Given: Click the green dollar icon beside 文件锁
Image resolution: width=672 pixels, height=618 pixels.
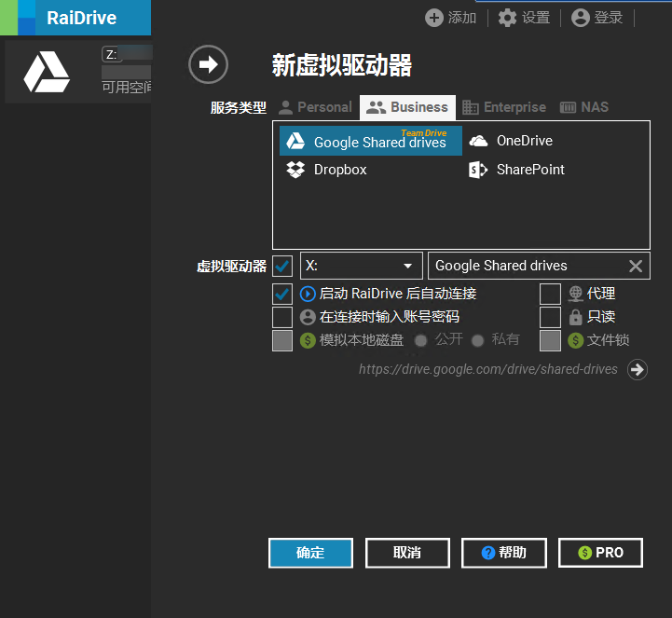Looking at the screenshot, I should [x=576, y=341].
